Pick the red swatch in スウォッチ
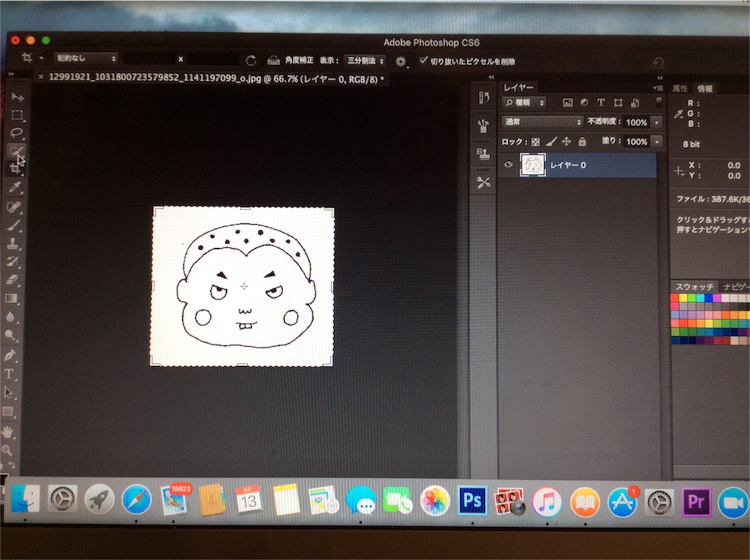 click(x=675, y=297)
